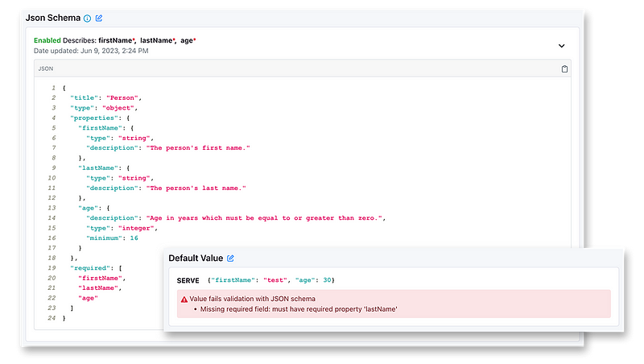644x364 pixels.
Task: Click 'lastName' in Describes list
Action: coord(157,40)
